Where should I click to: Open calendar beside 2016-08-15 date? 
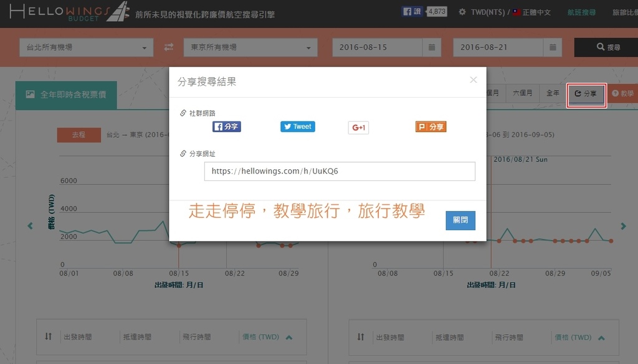432,47
